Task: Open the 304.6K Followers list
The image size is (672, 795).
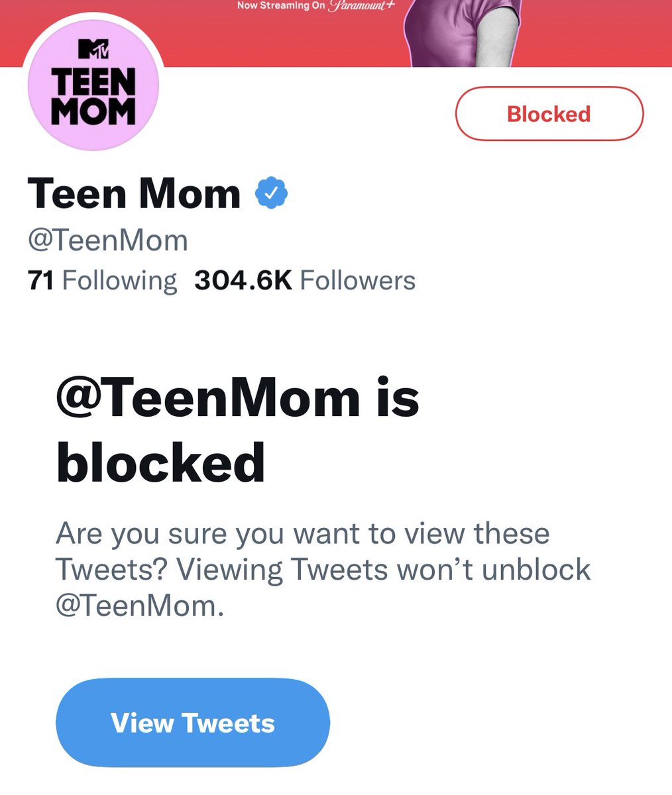Action: (305, 280)
